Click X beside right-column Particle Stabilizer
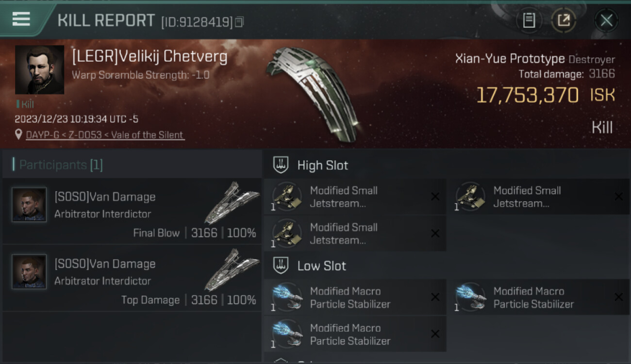This screenshot has width=631, height=364. [618, 297]
